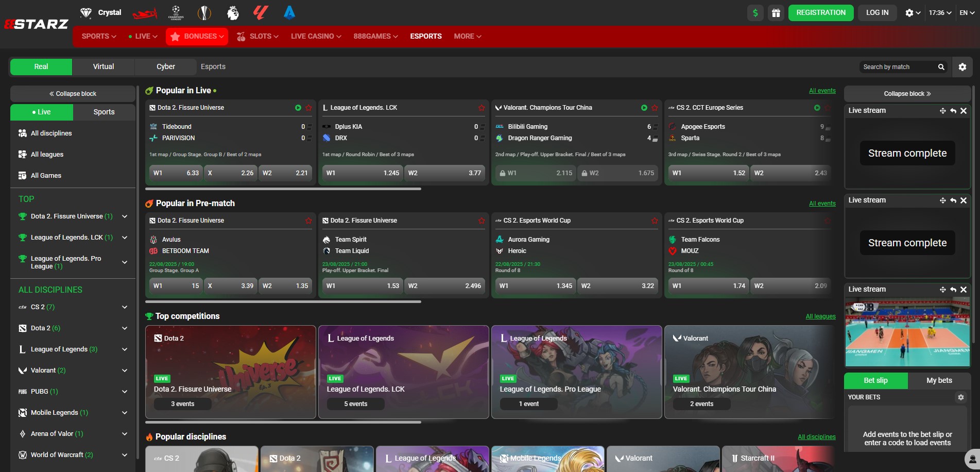Expand League of Legends. LCK in TOP
The height and width of the screenshot is (472, 980).
point(125,238)
